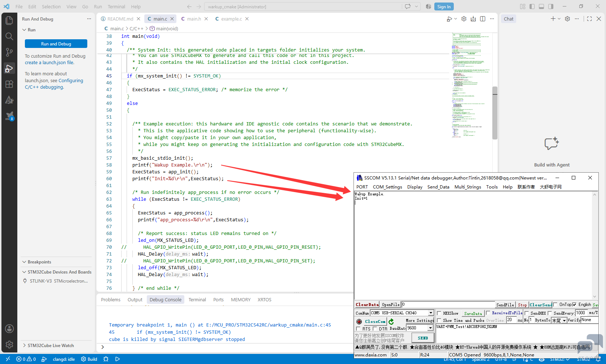Enable the ReceivedToFile checkbox
This screenshot has height=364, width=606.
(488, 313)
